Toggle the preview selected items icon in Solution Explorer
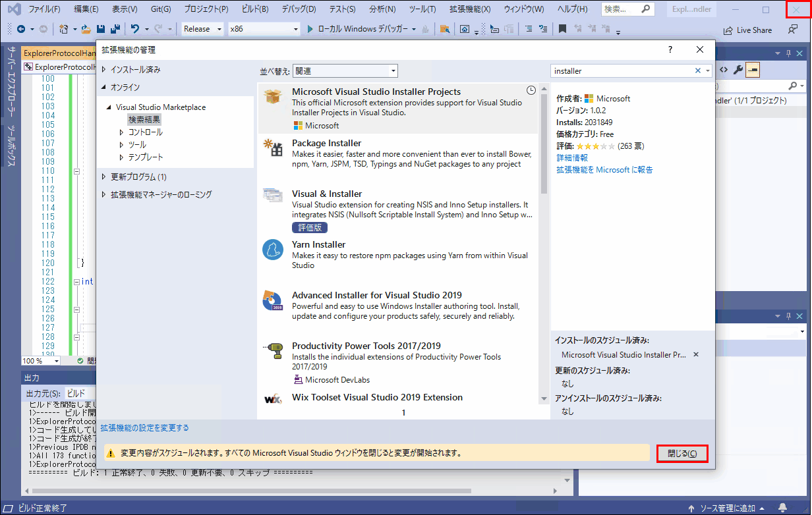This screenshot has width=812, height=515. coord(753,70)
